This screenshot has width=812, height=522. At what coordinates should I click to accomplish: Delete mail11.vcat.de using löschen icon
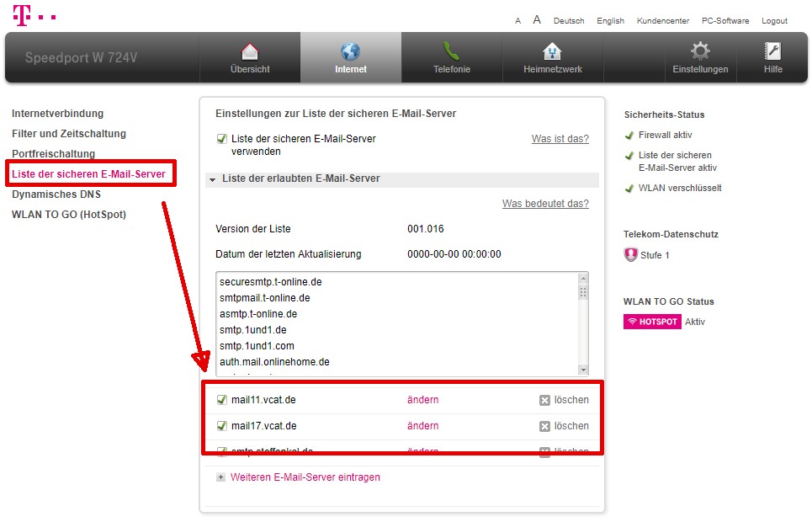[x=544, y=401]
